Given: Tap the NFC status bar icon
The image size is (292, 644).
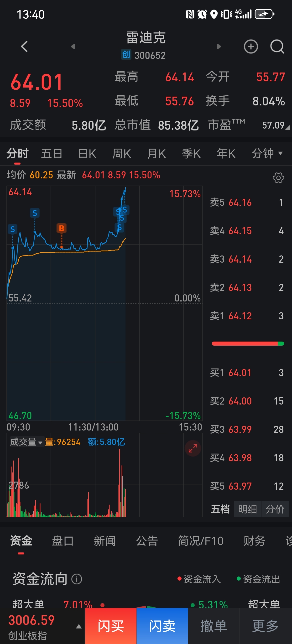Looking at the screenshot, I should (x=190, y=14).
